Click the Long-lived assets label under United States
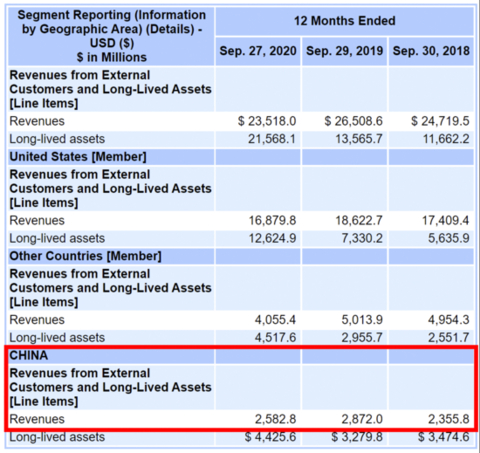Screen dimensions: 480x453 [x=57, y=238]
